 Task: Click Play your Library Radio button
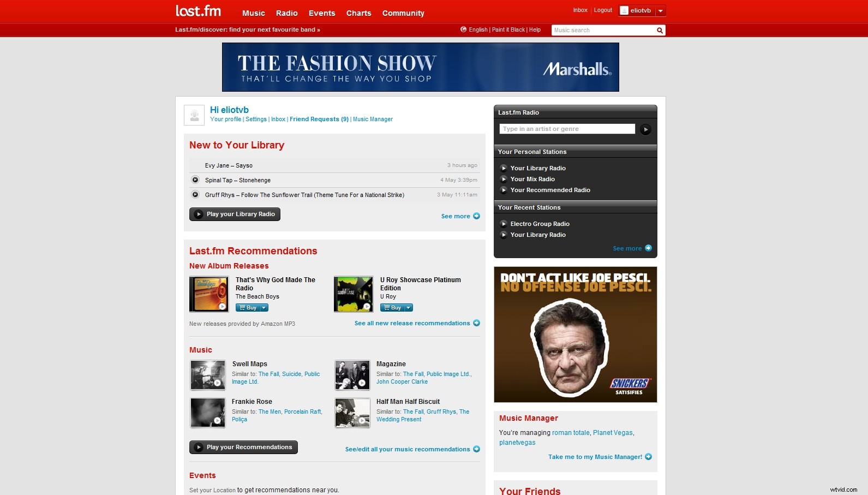pyautogui.click(x=235, y=214)
